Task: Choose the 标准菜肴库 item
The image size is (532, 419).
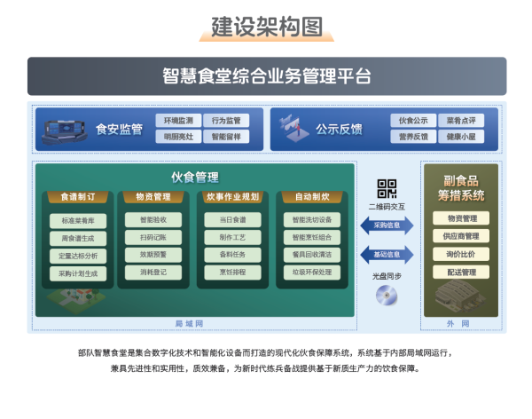Action: (78, 221)
